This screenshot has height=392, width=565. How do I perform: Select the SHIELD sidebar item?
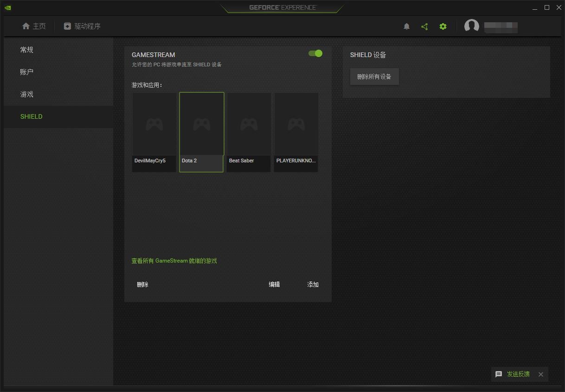tap(32, 116)
